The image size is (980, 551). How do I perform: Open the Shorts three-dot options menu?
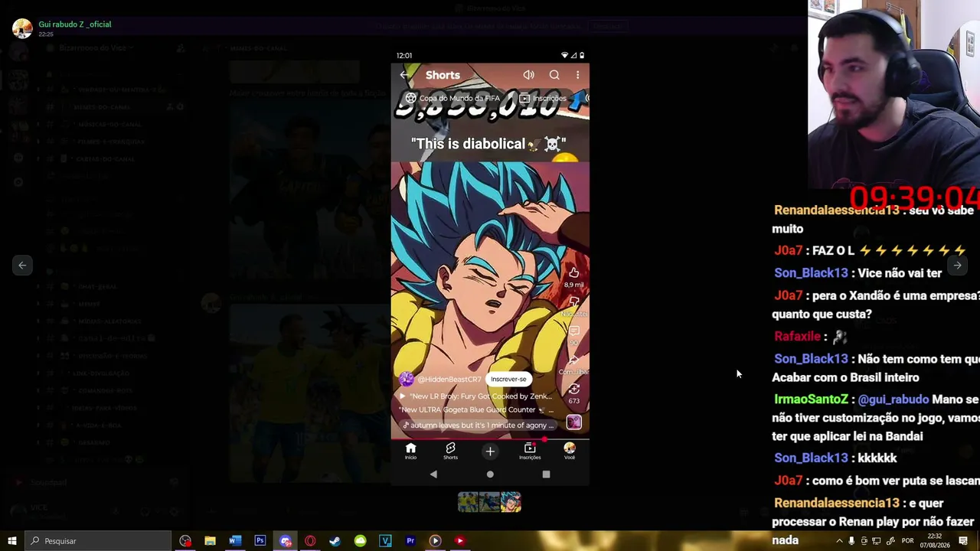tap(577, 75)
